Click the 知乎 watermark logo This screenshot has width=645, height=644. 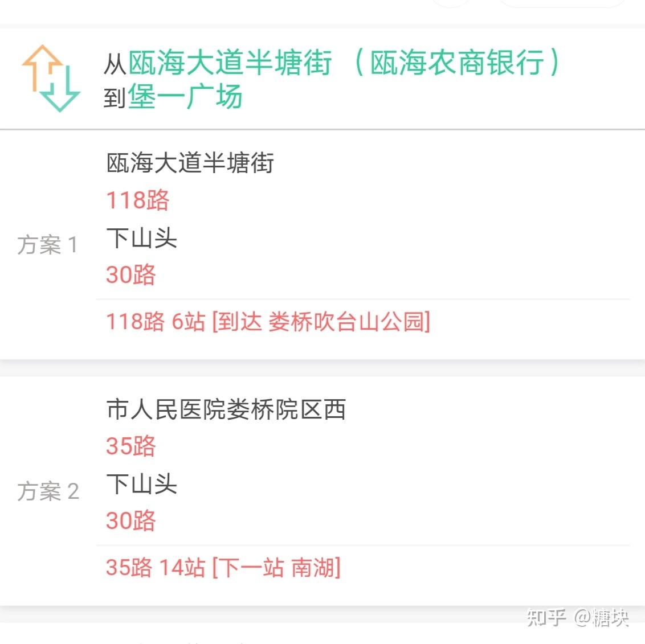(546, 617)
